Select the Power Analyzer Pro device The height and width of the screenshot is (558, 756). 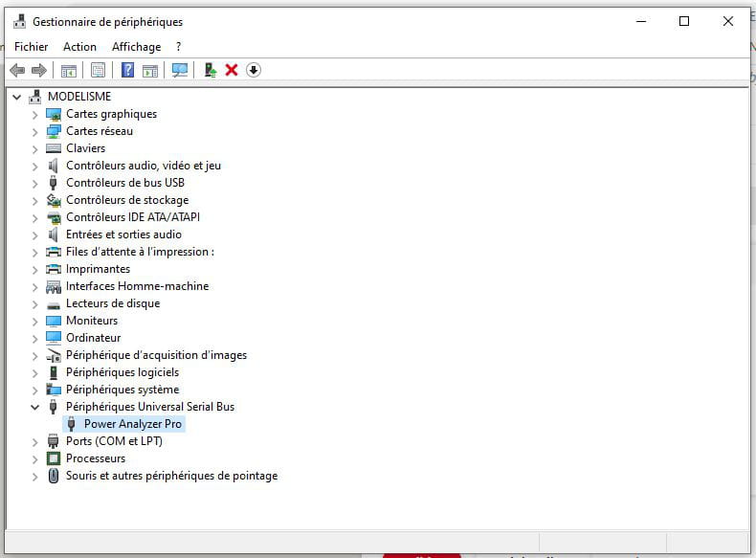click(133, 424)
